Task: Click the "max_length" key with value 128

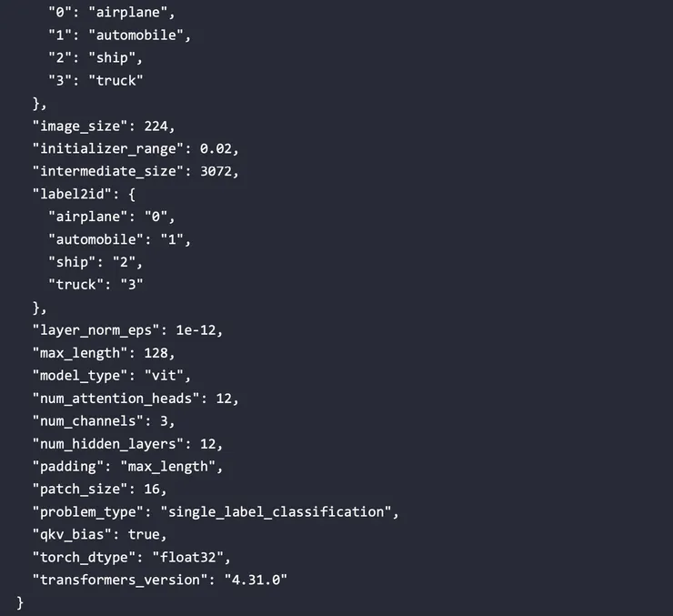Action: click(78, 352)
